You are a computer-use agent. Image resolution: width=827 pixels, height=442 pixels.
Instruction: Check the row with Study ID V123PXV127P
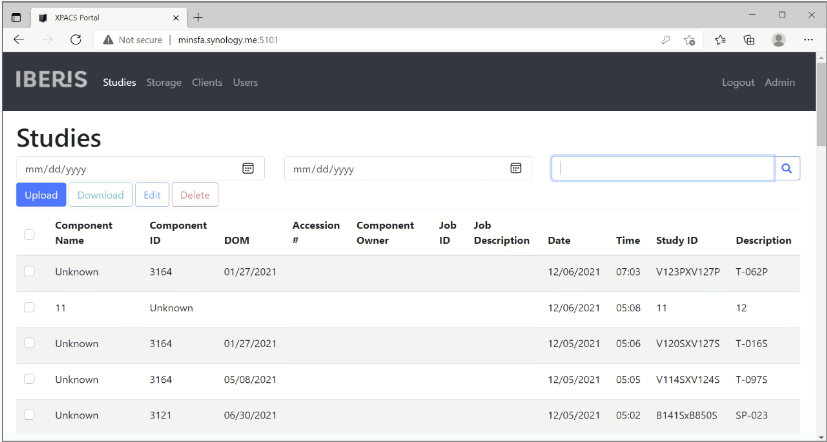tap(29, 271)
